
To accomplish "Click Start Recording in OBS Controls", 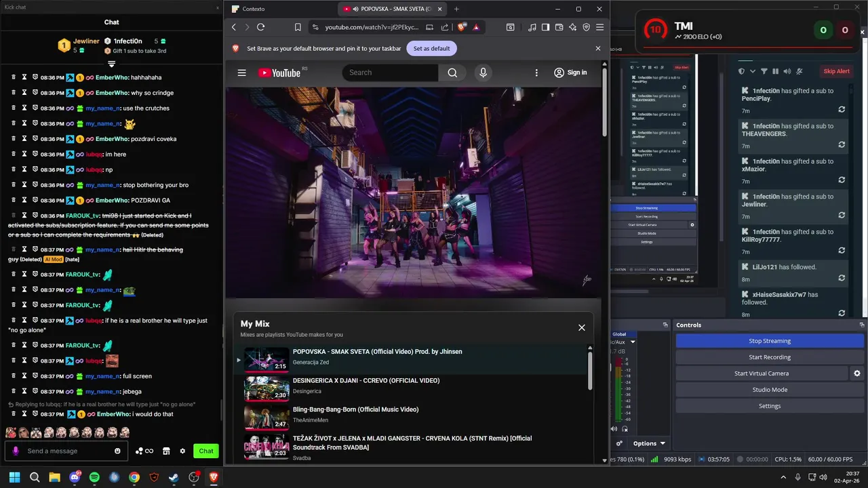I will point(770,357).
